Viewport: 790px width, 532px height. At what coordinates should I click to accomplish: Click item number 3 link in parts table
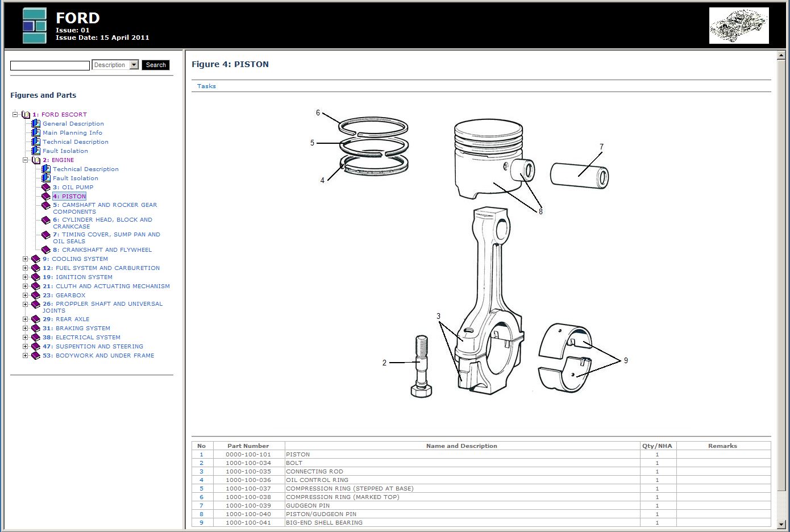pos(201,471)
